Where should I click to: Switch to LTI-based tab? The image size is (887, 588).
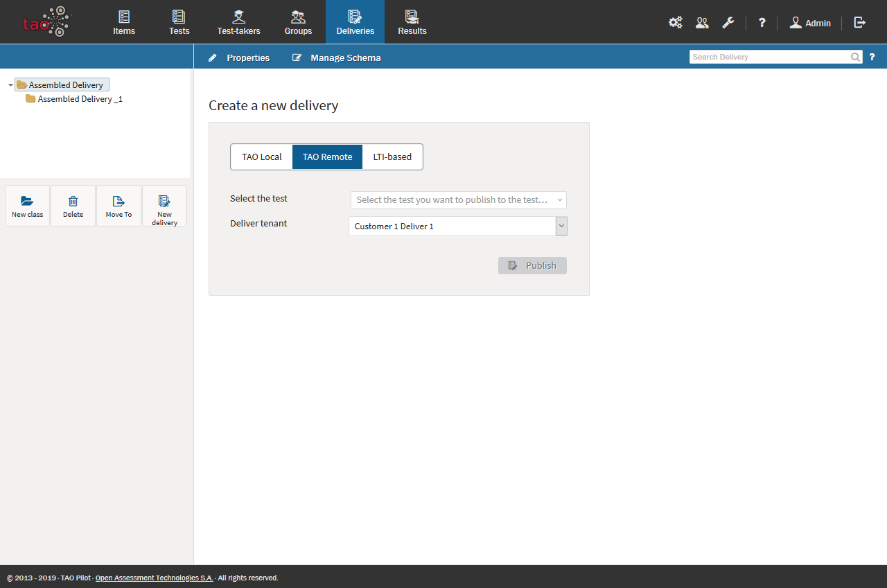point(392,157)
